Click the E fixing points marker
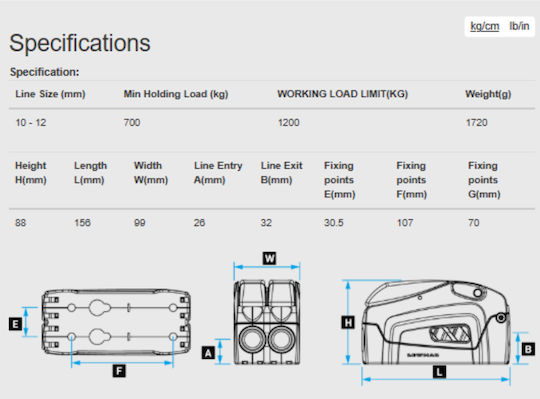Viewport: 540px width, 399px height. (x=15, y=324)
